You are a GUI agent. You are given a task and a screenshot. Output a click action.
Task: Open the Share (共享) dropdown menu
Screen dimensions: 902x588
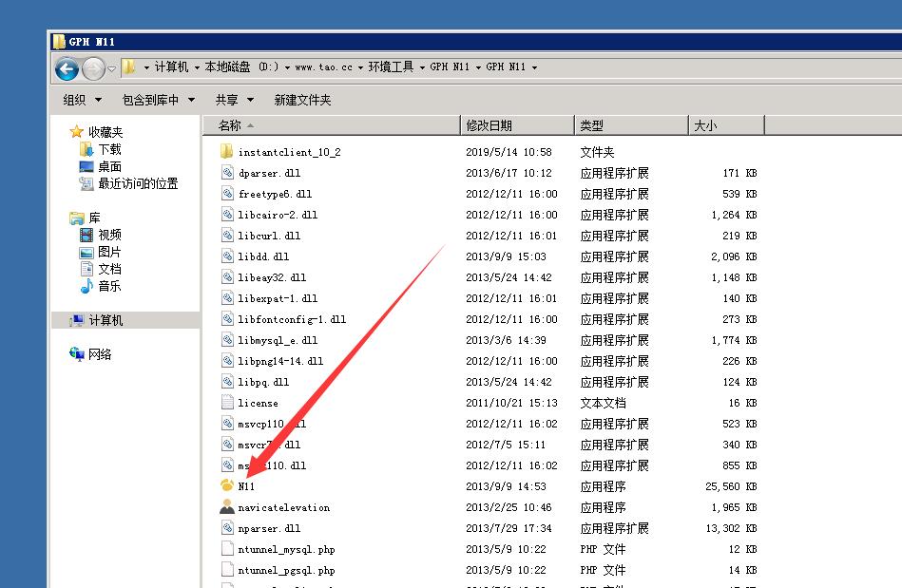(x=234, y=100)
